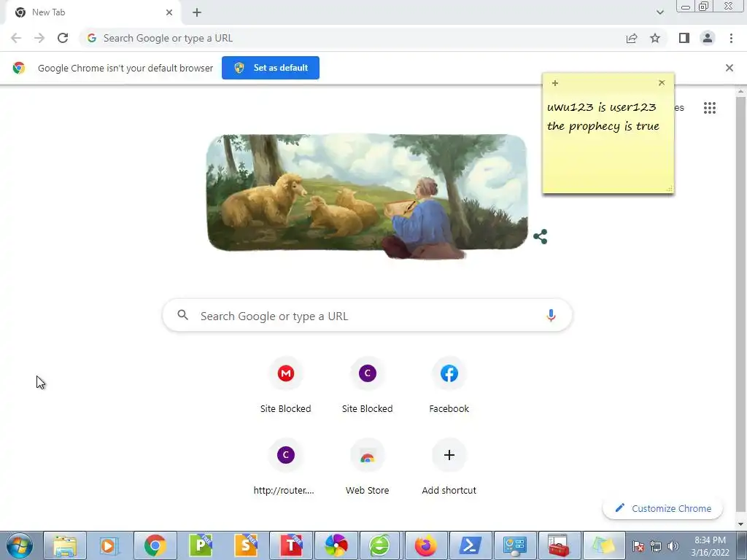Open the orange S office app in taskbar
Screen dimensions: 747x560
(246, 545)
